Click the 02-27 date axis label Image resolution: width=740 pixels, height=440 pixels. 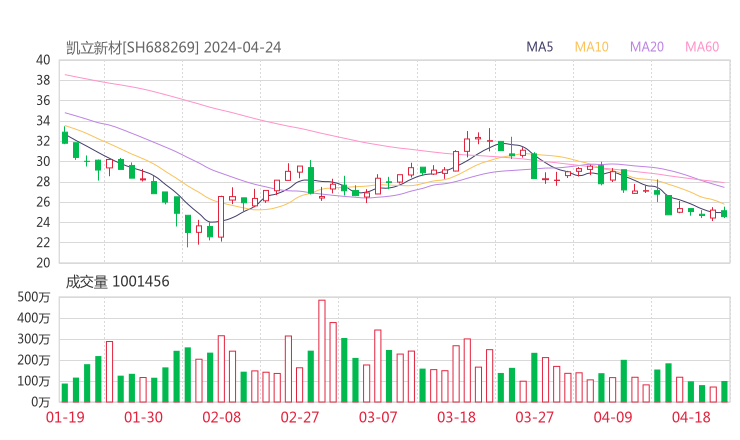[x=300, y=417]
